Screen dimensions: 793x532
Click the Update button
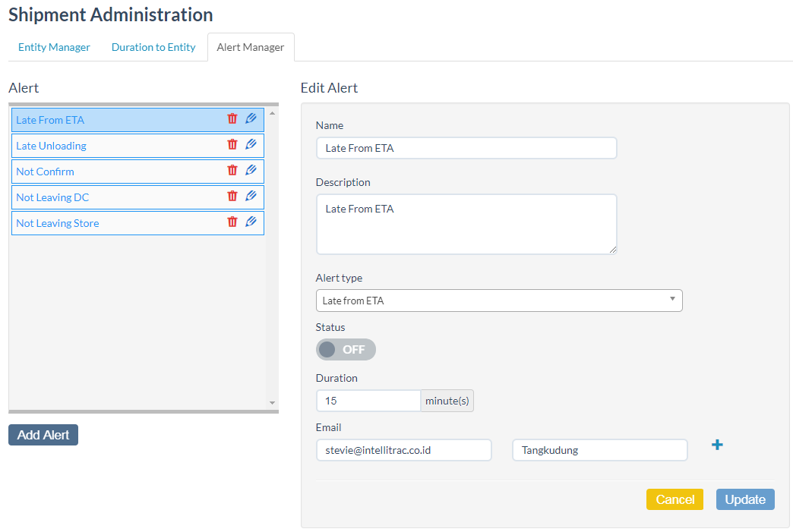pyautogui.click(x=744, y=499)
